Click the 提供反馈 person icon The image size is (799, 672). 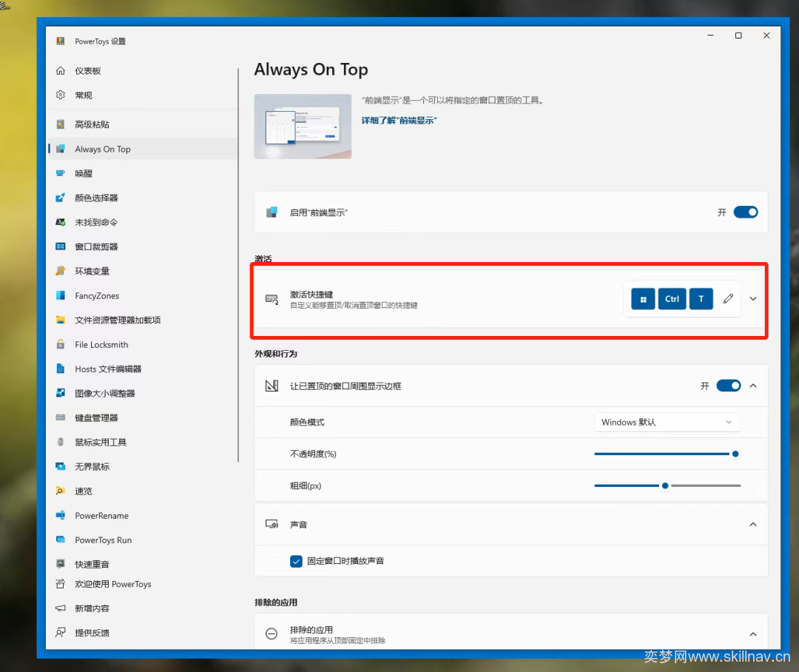click(61, 633)
